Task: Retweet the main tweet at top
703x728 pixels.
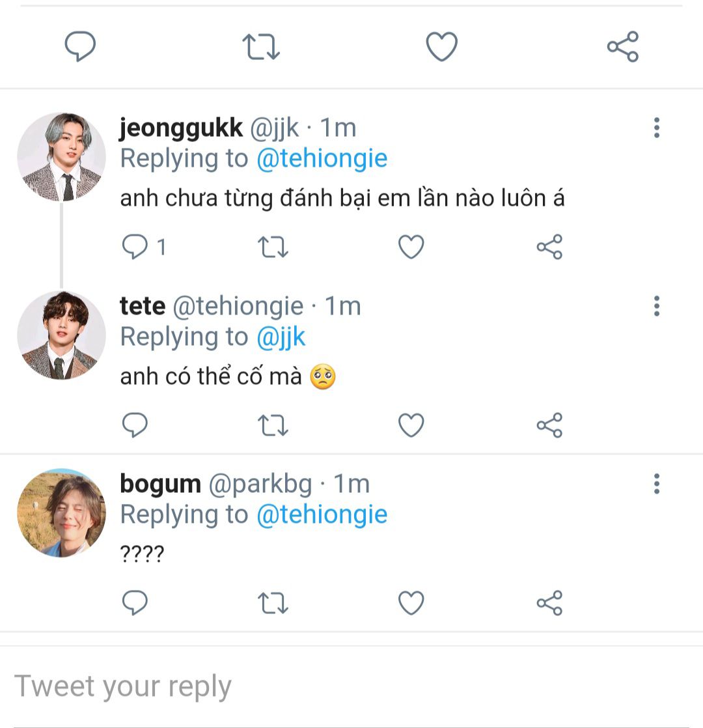Action: pos(261,48)
